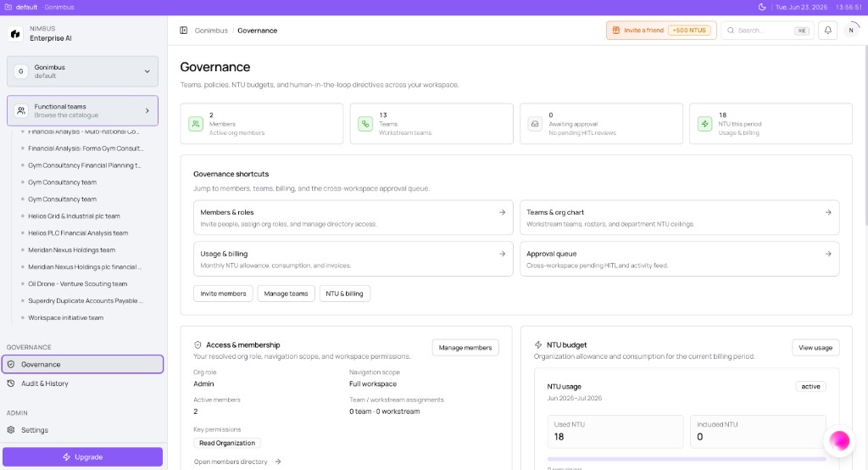Click the Governance shield icon in sidebar
The width and height of the screenshot is (868, 470).
click(11, 365)
